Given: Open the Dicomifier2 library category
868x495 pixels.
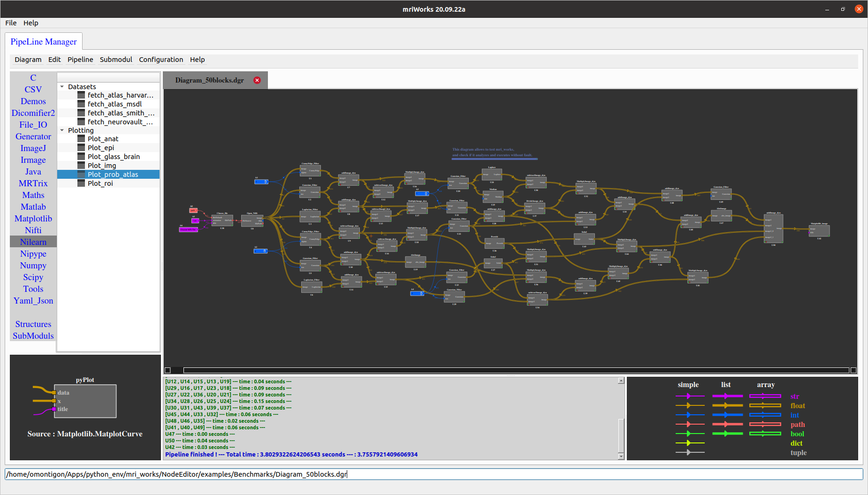Looking at the screenshot, I should (x=33, y=113).
